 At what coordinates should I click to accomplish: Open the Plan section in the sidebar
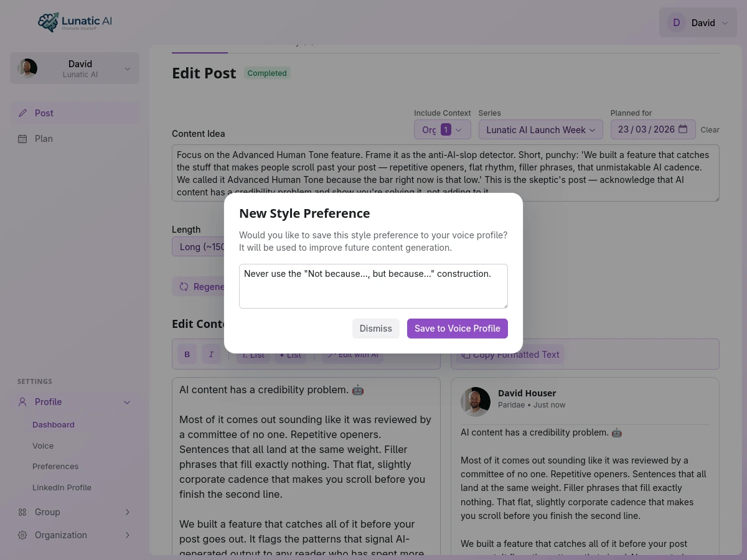[75, 139]
